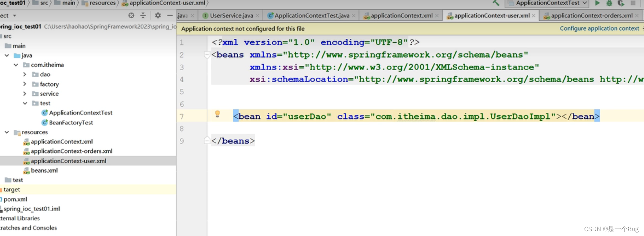644x236 pixels.
Task: Collapse the java folder in project tree
Action: 7,55
